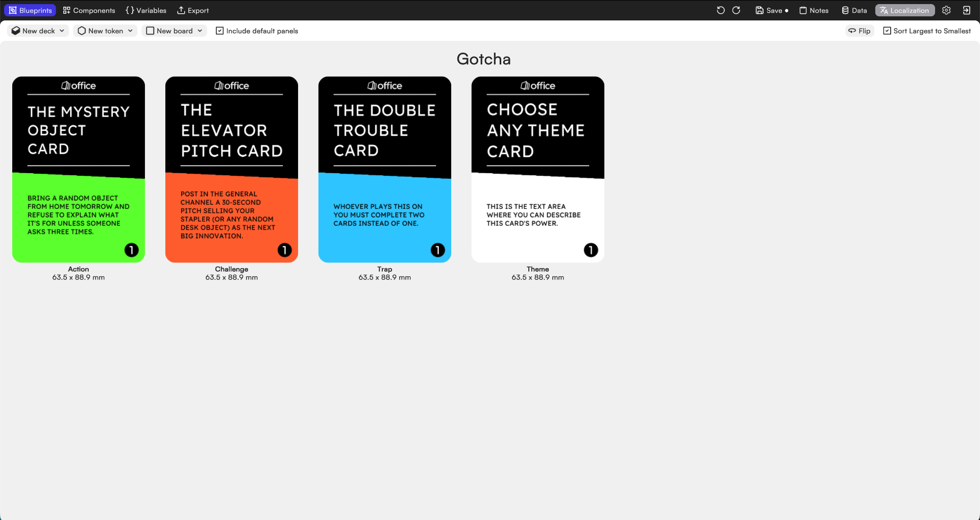Click the redo arrow icon
Image resolution: width=980 pixels, height=520 pixels.
(x=736, y=10)
